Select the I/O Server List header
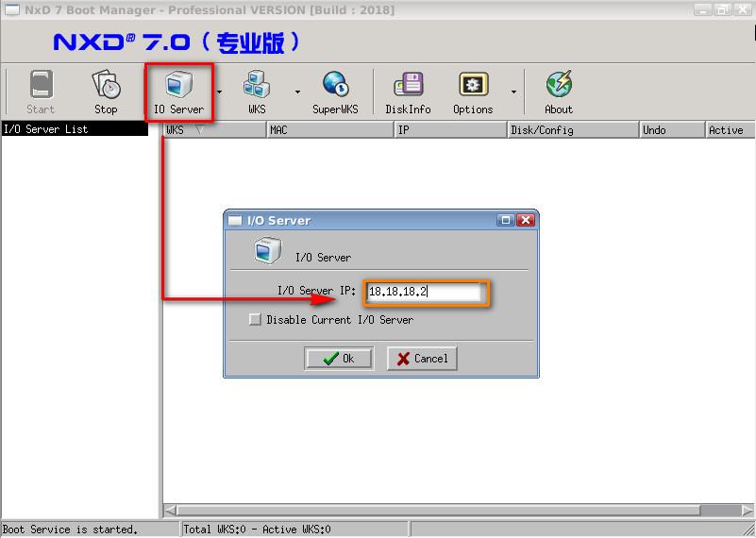Screen dimensions: 756x538 pyautogui.click(x=75, y=128)
